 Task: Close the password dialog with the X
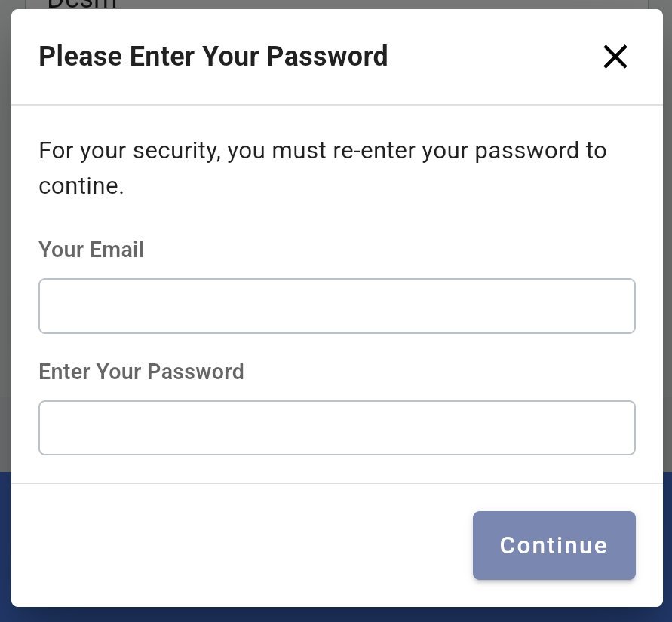[615, 57]
